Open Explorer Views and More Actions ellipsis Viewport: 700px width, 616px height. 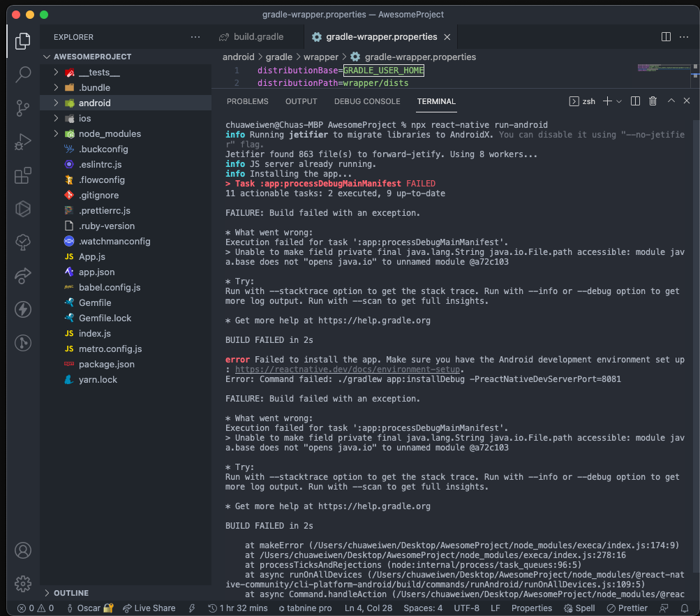195,37
